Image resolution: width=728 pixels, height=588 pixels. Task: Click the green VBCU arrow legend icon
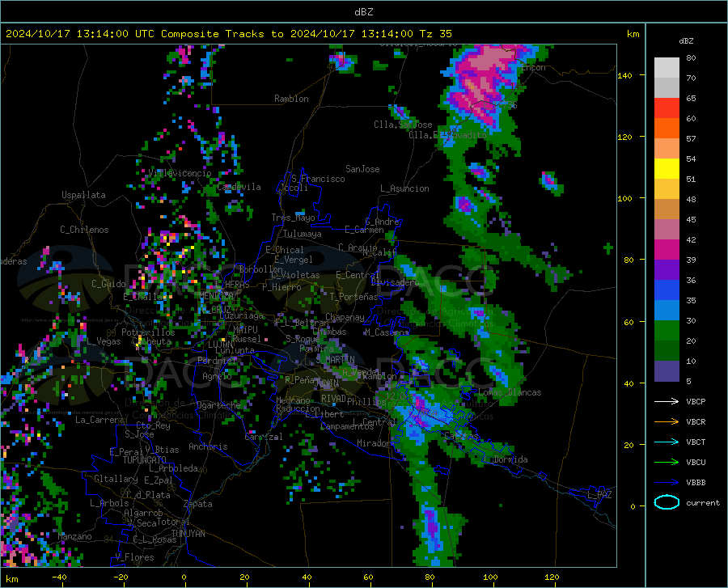pyautogui.click(x=667, y=463)
